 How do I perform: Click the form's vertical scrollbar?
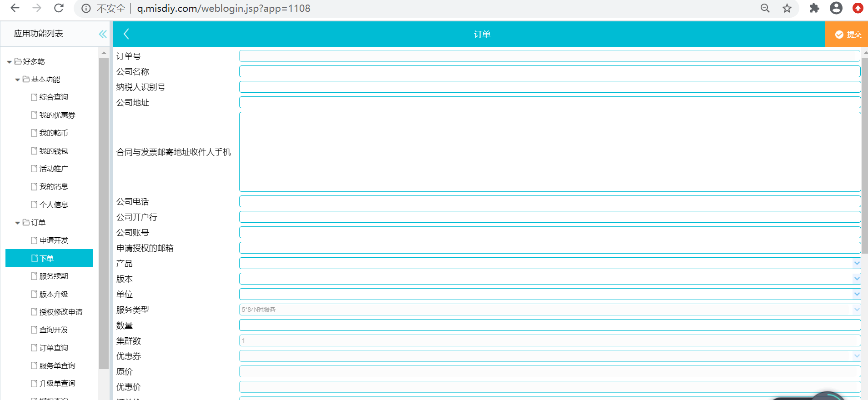tap(865, 155)
